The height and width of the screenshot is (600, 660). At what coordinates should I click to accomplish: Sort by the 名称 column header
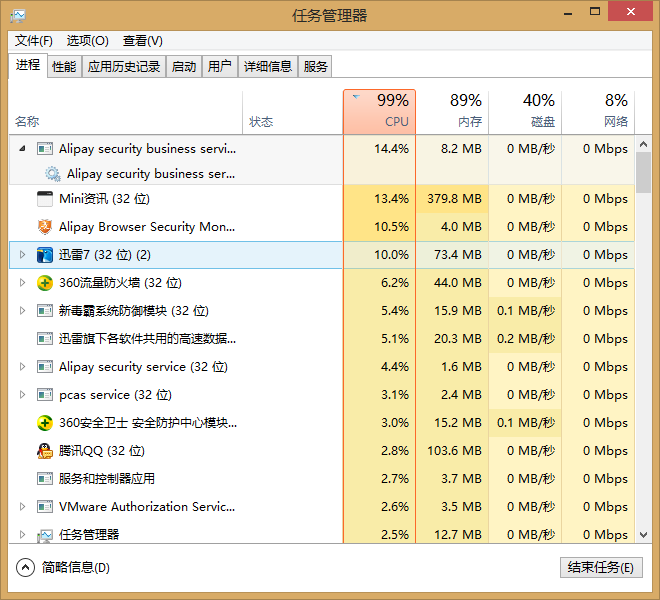click(x=126, y=112)
